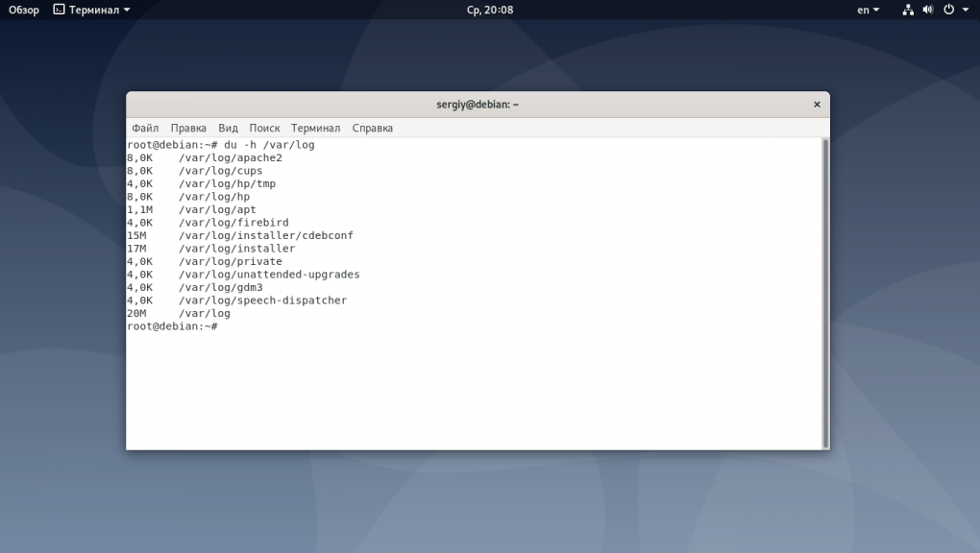Open the Файл menu
Image resolution: width=980 pixels, height=553 pixels.
click(145, 128)
